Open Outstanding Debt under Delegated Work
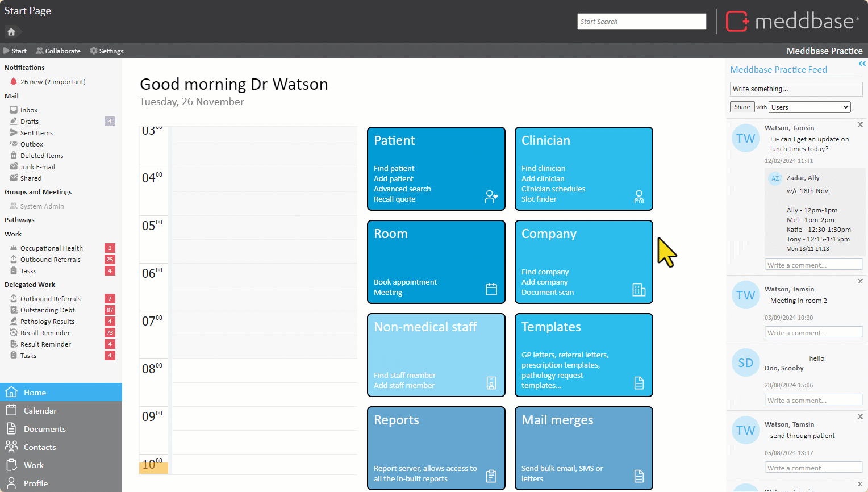Screen dimensions: 868x492 pyautogui.click(x=48, y=310)
